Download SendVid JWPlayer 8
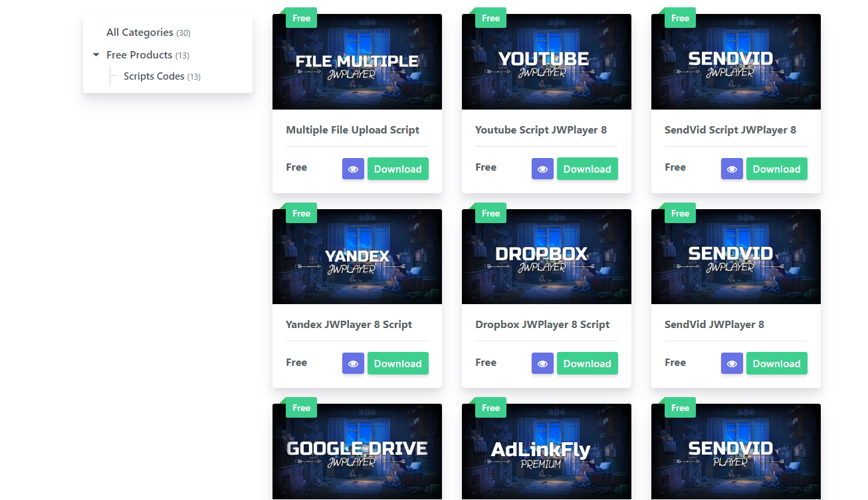 click(x=777, y=363)
